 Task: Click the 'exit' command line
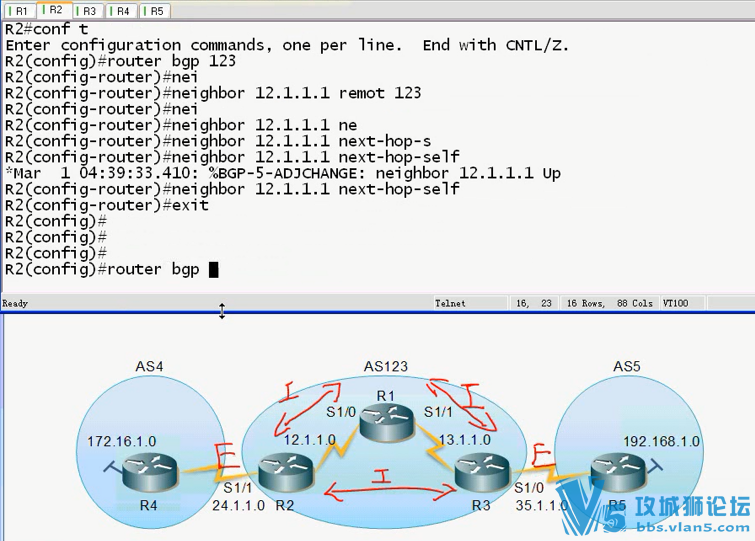[107, 205]
